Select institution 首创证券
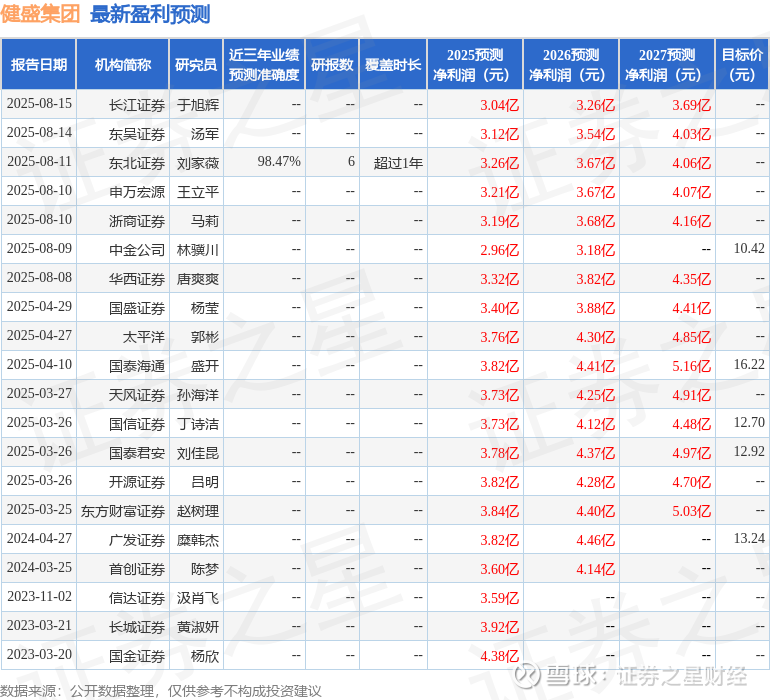 pos(137,569)
